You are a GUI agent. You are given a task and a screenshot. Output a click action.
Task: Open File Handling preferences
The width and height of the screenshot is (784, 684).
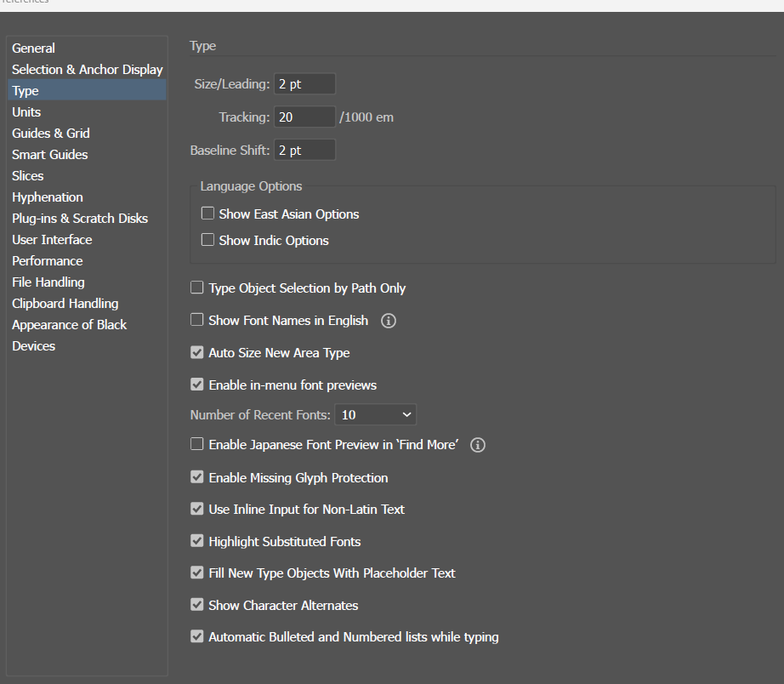pyautogui.click(x=87, y=282)
